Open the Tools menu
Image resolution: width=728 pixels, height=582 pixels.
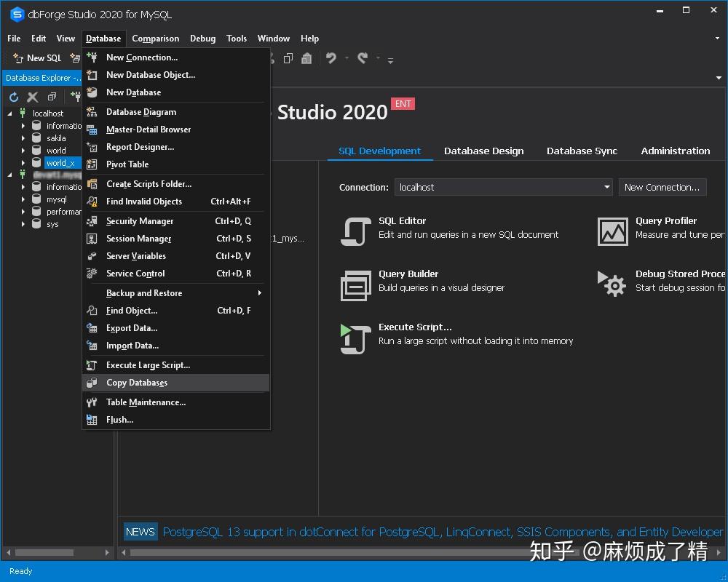[x=237, y=39]
